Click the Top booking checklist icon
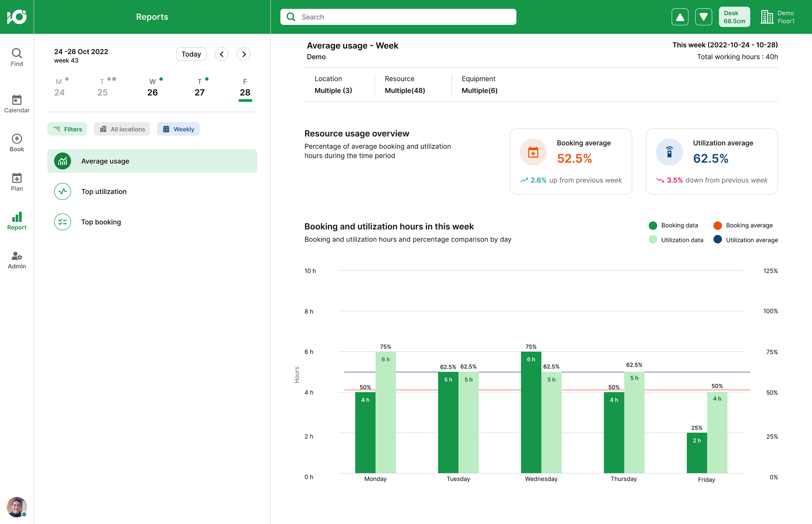Screen dimensions: 812x524 coord(63,222)
